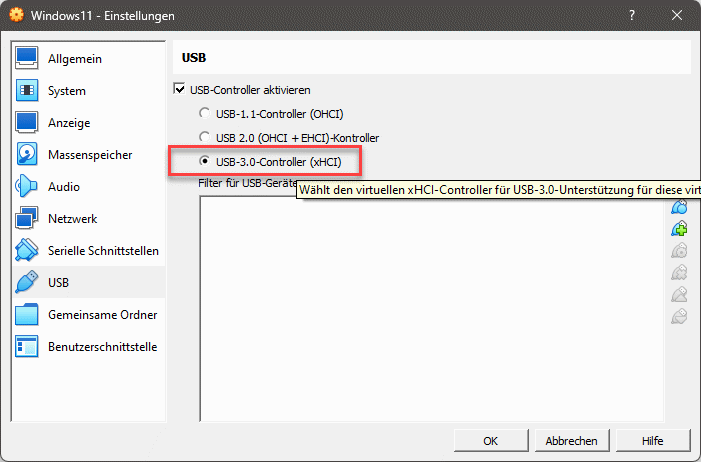
Task: Open Serielle Schnittstellen settings
Action: point(89,250)
